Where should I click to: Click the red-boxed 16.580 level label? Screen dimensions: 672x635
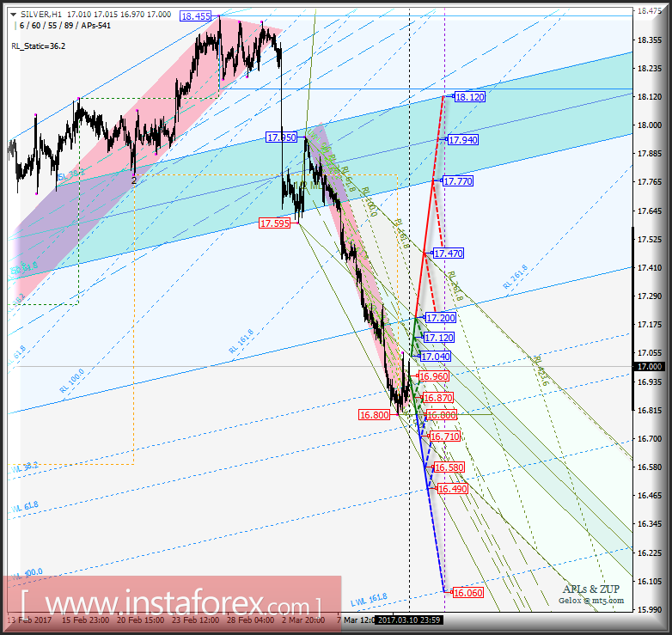[x=449, y=467]
